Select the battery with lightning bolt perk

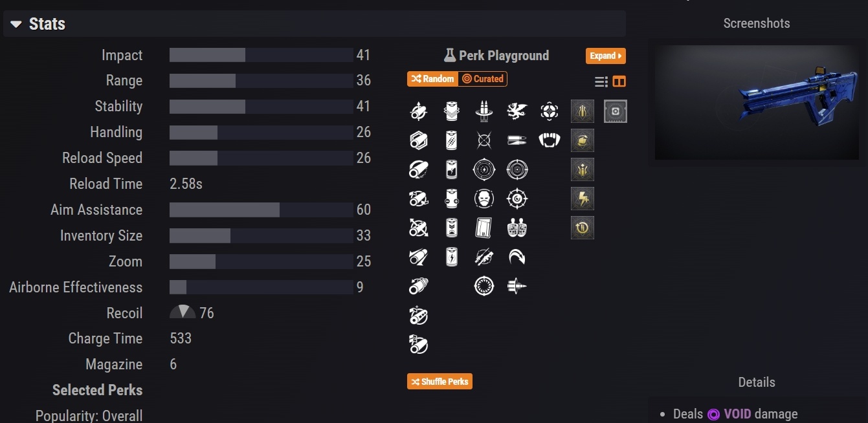click(452, 257)
